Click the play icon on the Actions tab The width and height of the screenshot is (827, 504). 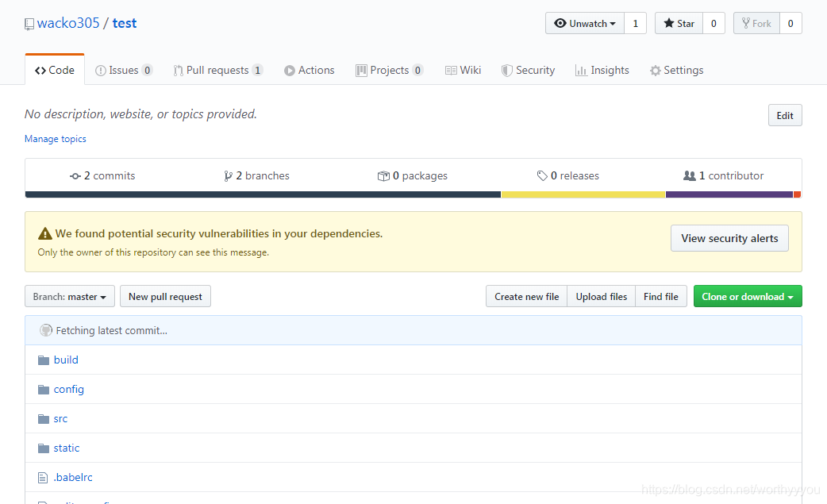(x=290, y=71)
